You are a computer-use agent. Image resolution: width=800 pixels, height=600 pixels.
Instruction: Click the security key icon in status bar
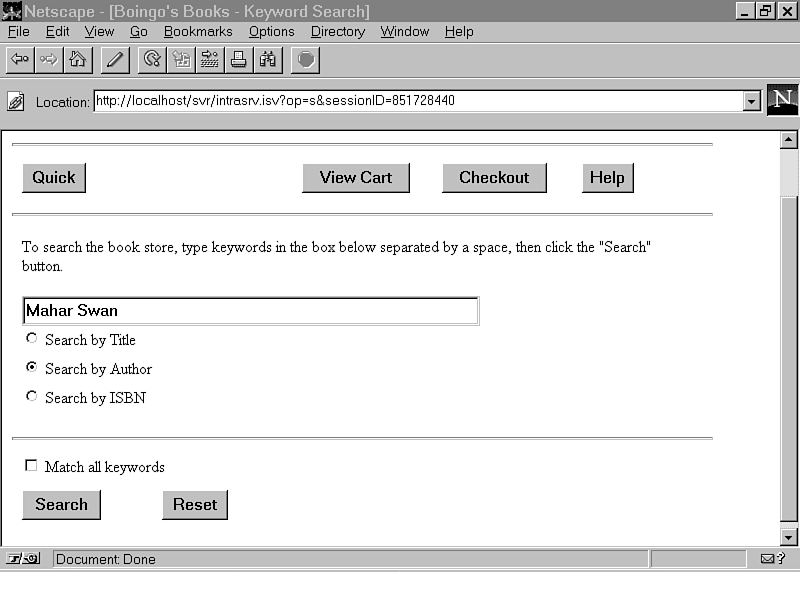pos(23,559)
